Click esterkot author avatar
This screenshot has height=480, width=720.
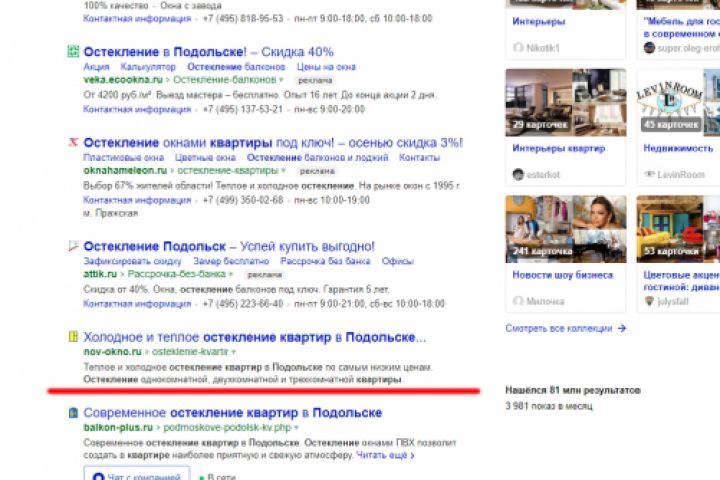[518, 175]
